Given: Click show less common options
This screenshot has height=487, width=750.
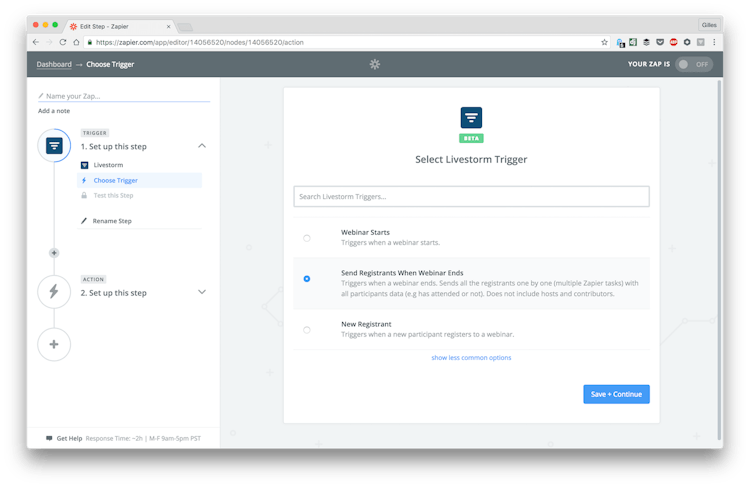Looking at the screenshot, I should click(x=471, y=358).
